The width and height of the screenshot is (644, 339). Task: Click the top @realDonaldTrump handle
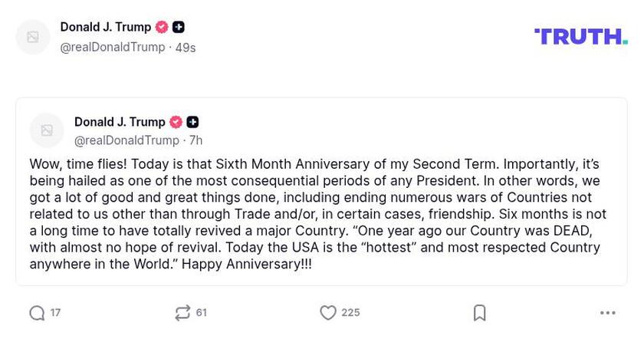click(113, 48)
